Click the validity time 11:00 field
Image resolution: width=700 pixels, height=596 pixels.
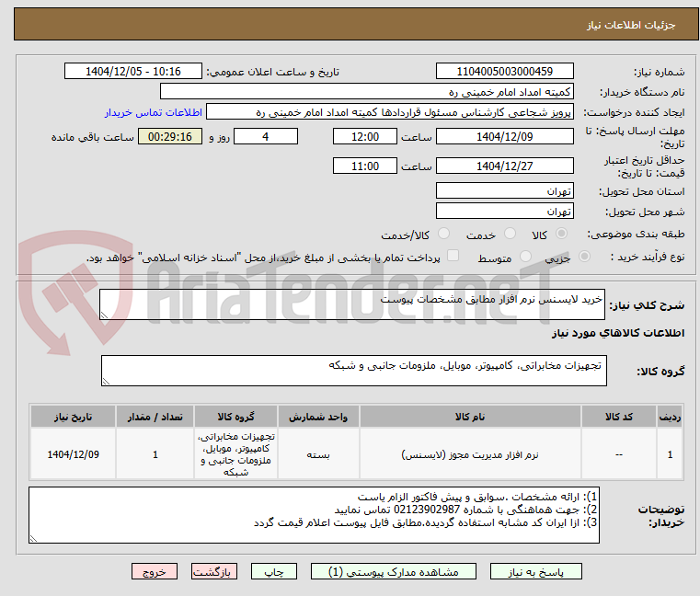365,166
